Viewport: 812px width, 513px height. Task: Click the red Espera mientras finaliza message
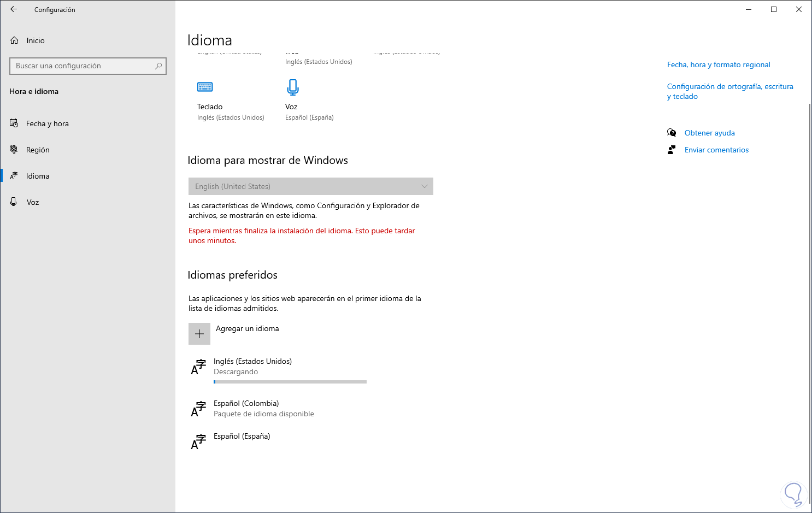click(302, 235)
